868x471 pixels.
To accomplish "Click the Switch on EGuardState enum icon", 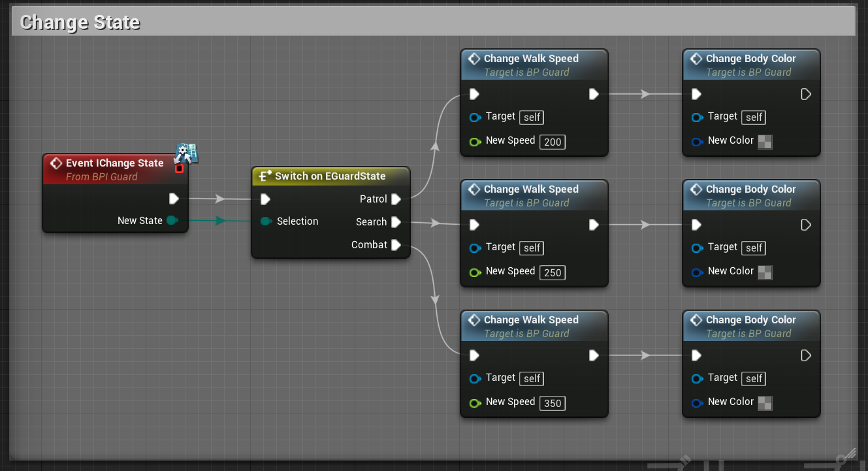I will pyautogui.click(x=263, y=176).
